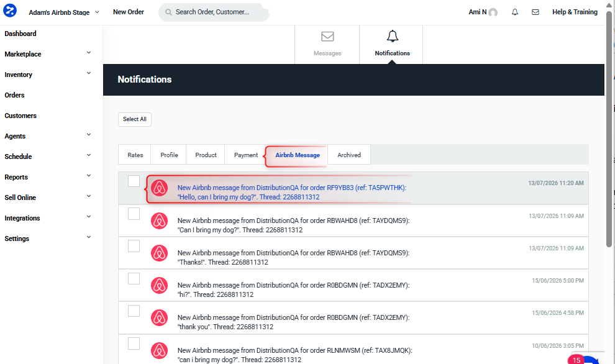Click Airbnb icon beside the "hi?" message

pyautogui.click(x=159, y=286)
